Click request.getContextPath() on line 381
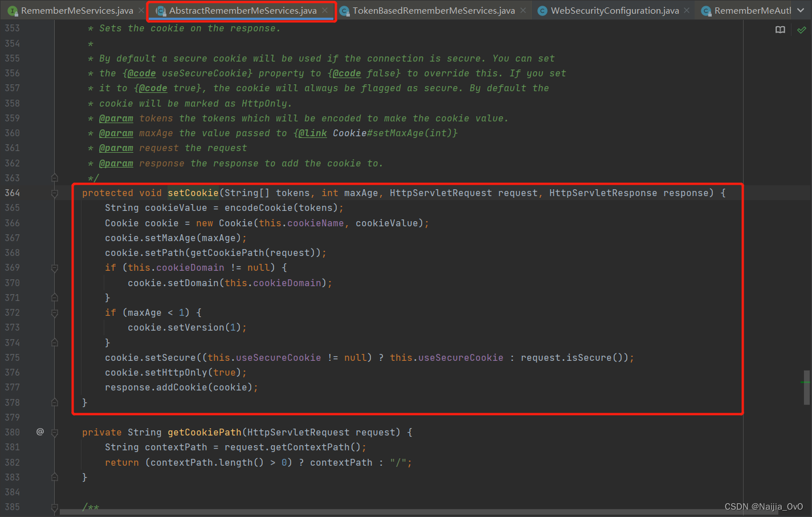812x517 pixels. tap(293, 447)
